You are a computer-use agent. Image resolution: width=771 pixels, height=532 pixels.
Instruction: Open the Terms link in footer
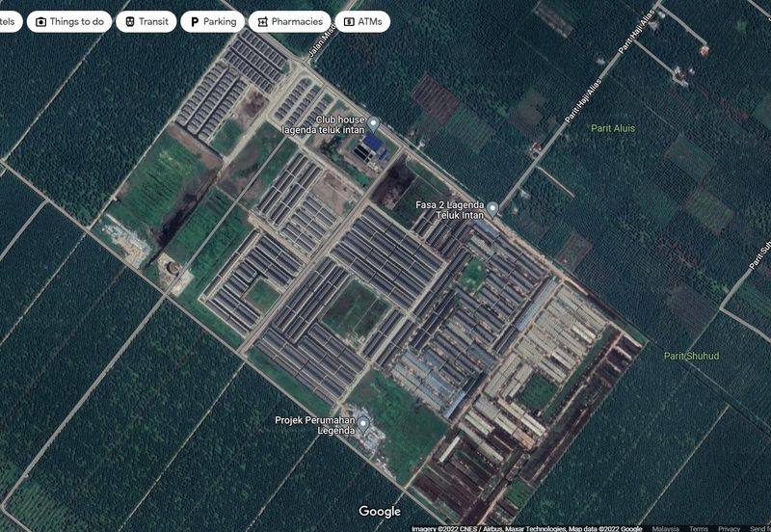pyautogui.click(x=698, y=528)
